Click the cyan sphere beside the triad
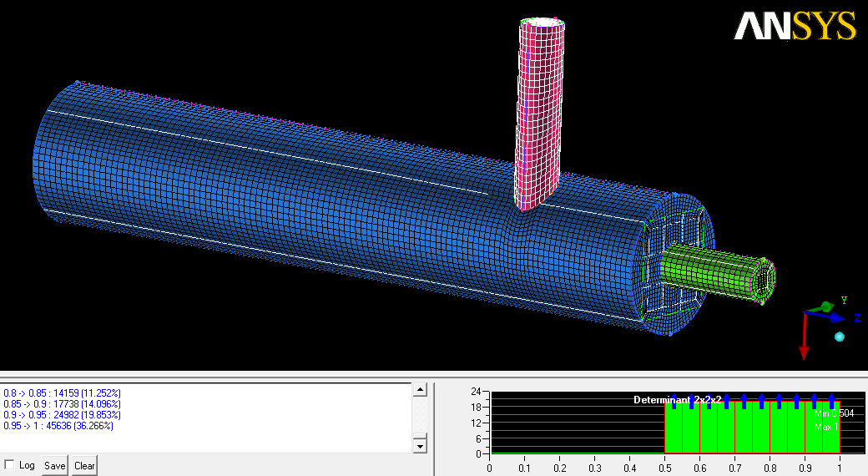 (840, 337)
